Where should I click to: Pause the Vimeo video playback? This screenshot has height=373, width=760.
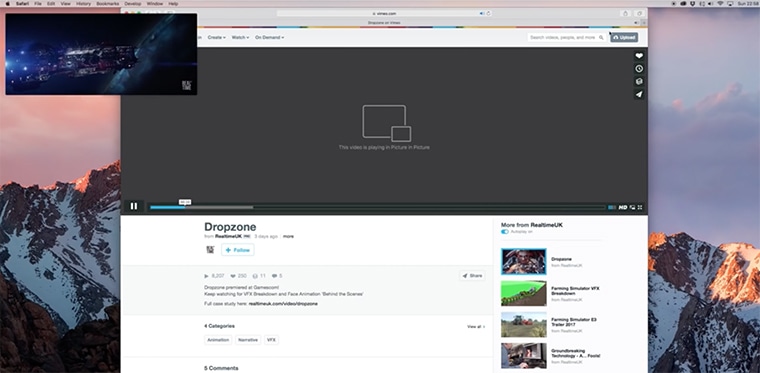134,206
